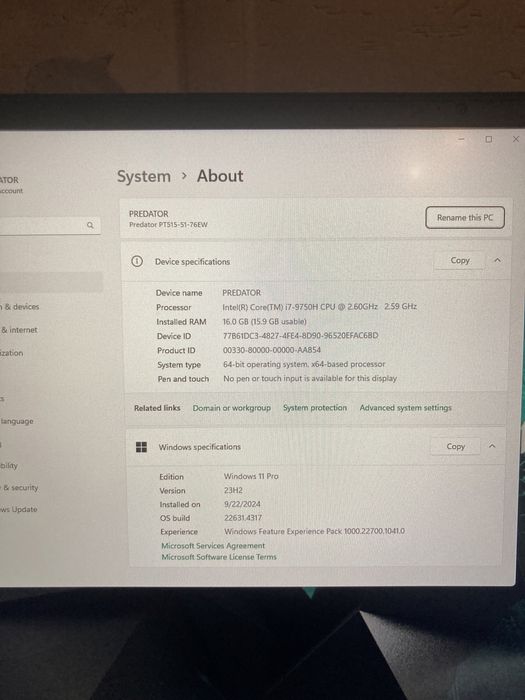Select the Windows Update sidebar item
The image size is (525, 700).
18,509
